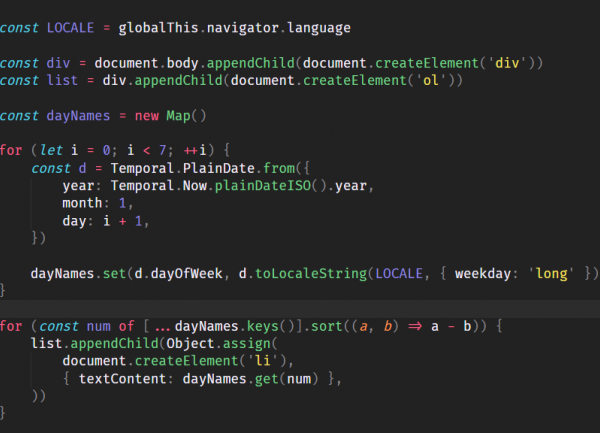Click the 'day:' property key
Image resolution: width=600 pixels, height=433 pixels.
point(78,221)
